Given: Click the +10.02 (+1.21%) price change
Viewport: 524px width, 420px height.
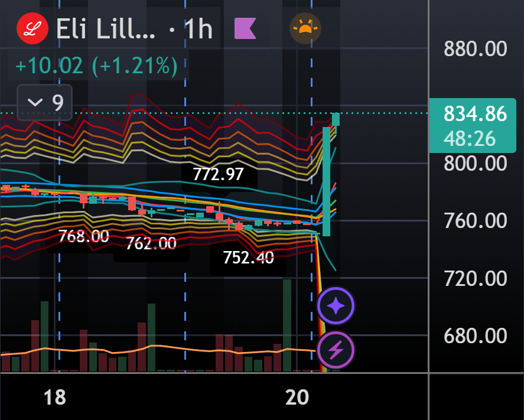Looking at the screenshot, I should (x=96, y=65).
